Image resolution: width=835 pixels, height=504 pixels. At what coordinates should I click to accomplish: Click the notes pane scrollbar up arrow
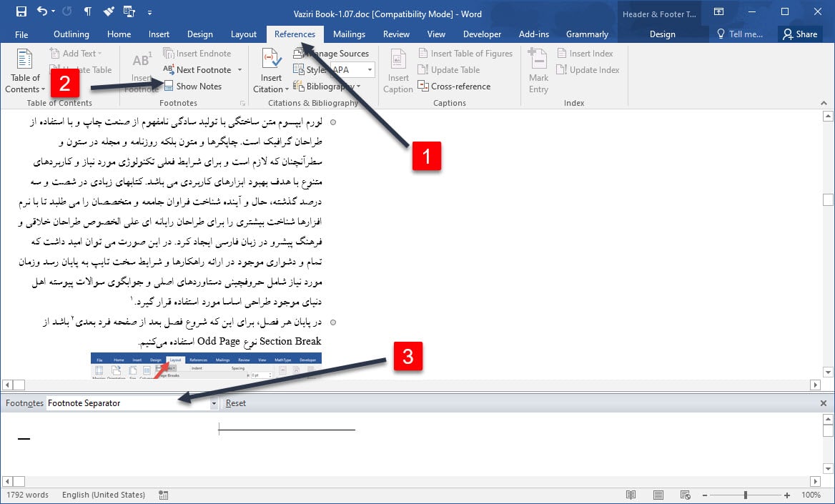click(828, 420)
